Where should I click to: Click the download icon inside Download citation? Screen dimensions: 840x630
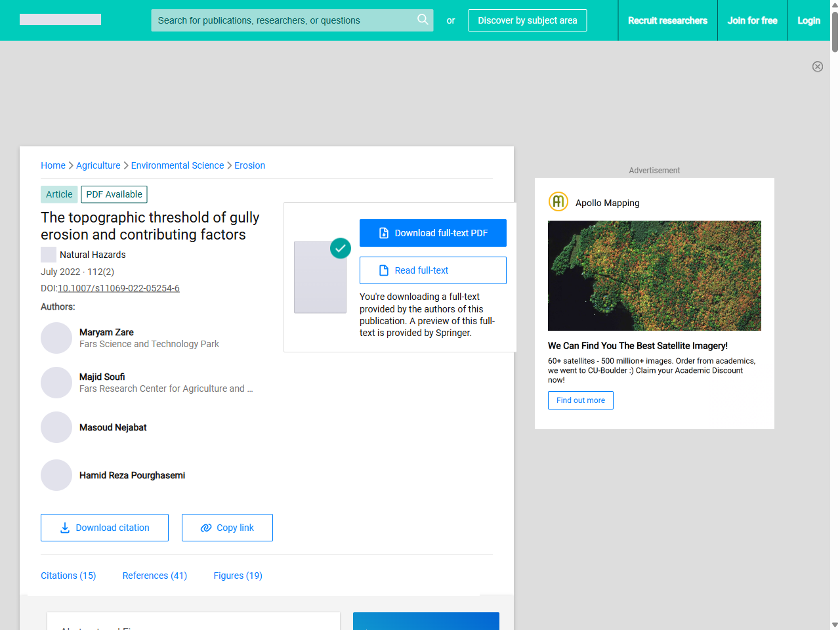click(64, 528)
